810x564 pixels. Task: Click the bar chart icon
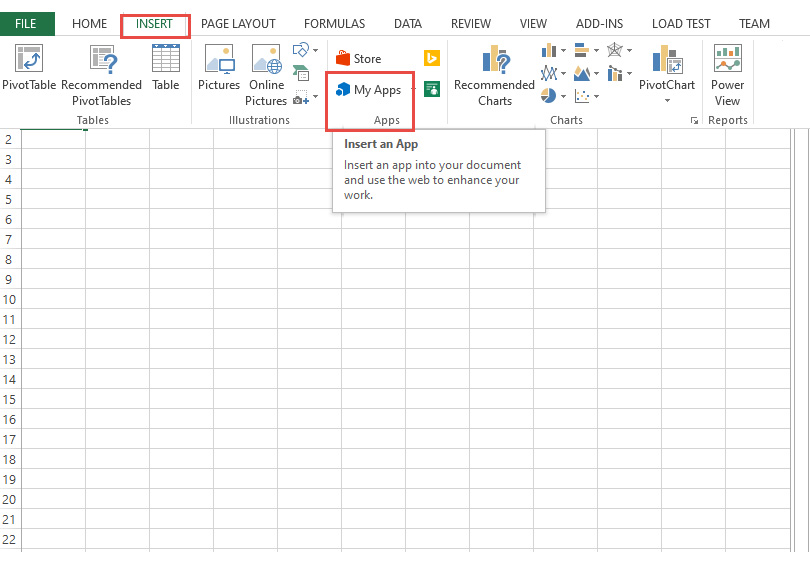click(582, 50)
